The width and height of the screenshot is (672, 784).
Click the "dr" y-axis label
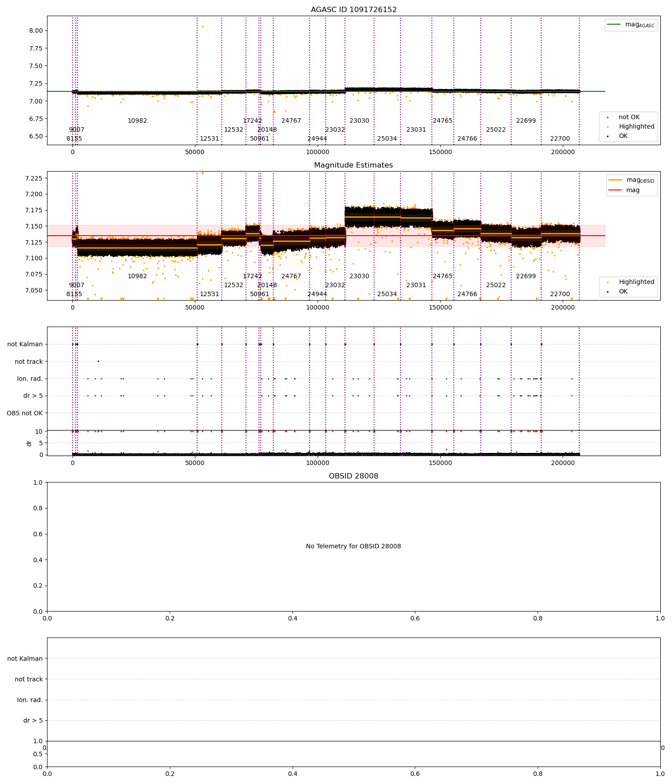point(29,443)
